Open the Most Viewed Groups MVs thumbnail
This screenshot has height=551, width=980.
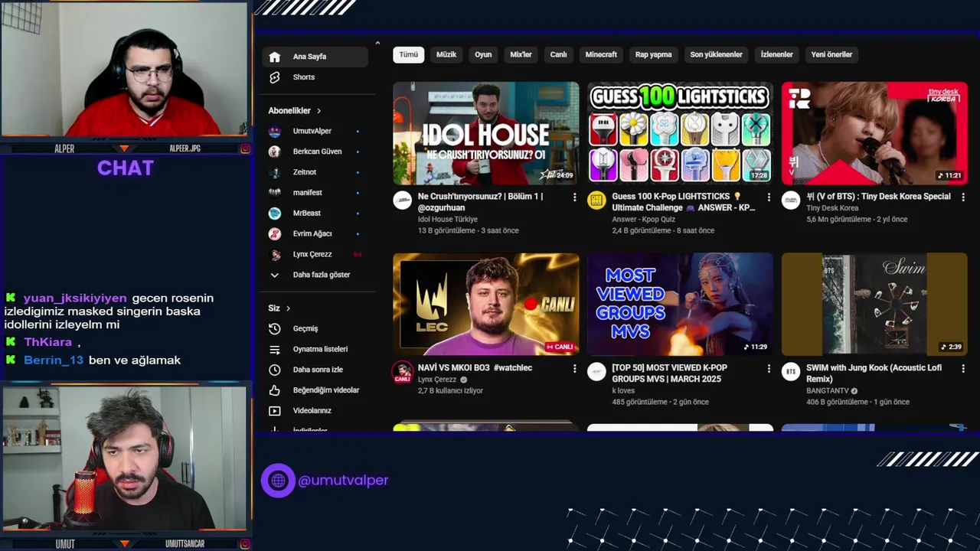tap(680, 305)
